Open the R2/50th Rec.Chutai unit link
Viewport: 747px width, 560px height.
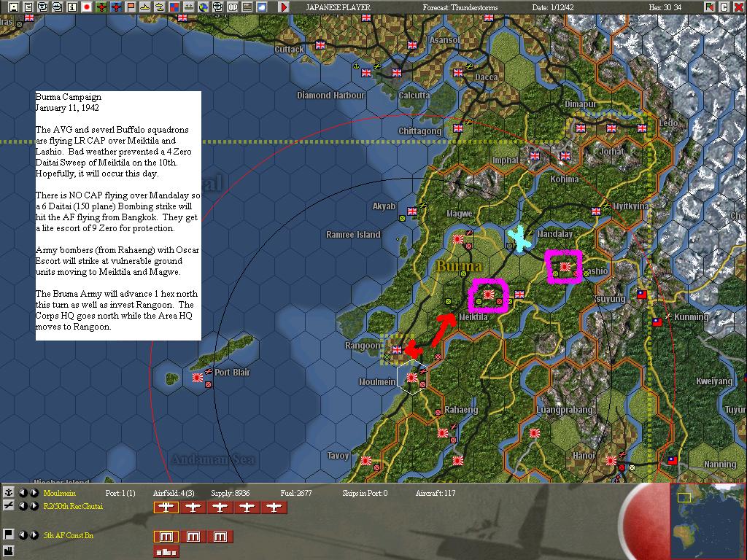click(73, 506)
